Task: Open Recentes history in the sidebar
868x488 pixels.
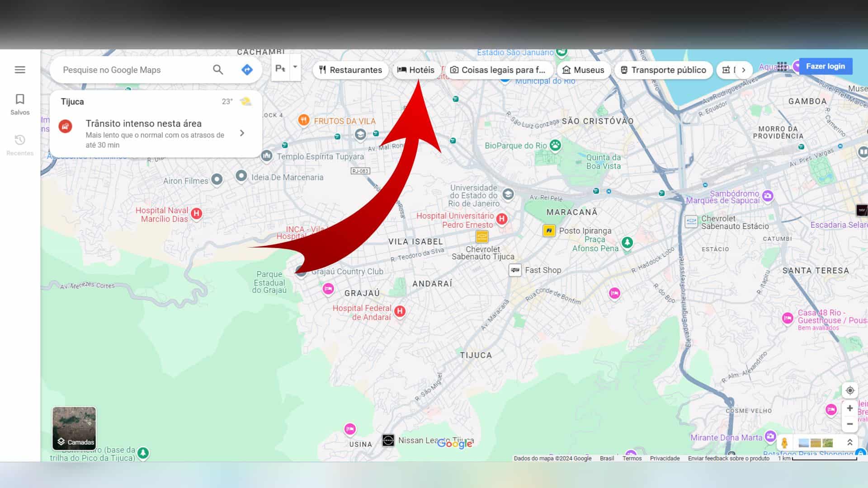Action: coord(20,145)
